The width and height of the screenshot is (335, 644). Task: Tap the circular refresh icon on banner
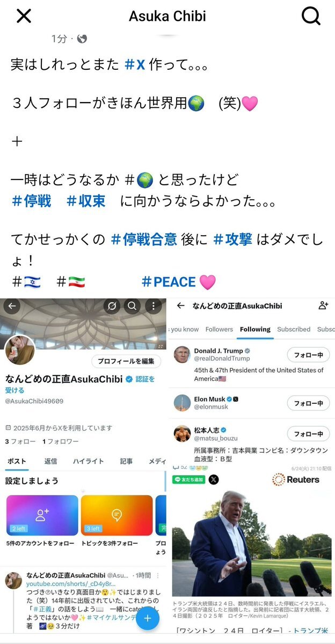pos(112,306)
